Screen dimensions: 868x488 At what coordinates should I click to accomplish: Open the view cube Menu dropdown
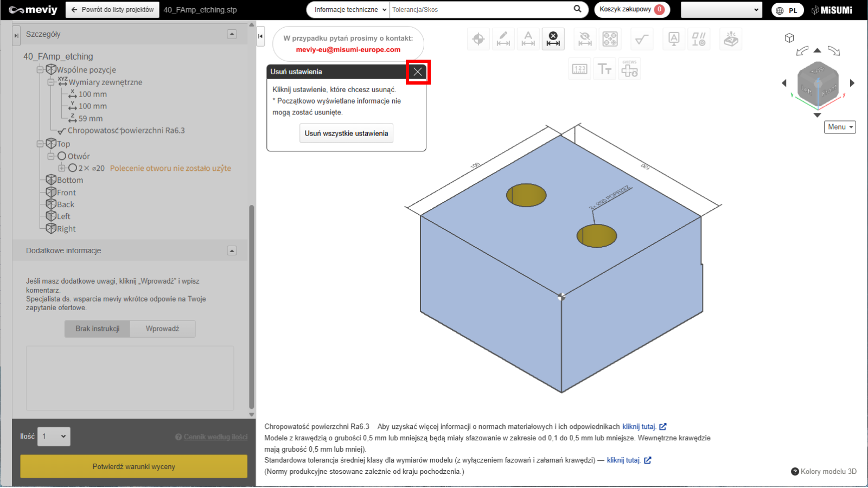(x=839, y=127)
